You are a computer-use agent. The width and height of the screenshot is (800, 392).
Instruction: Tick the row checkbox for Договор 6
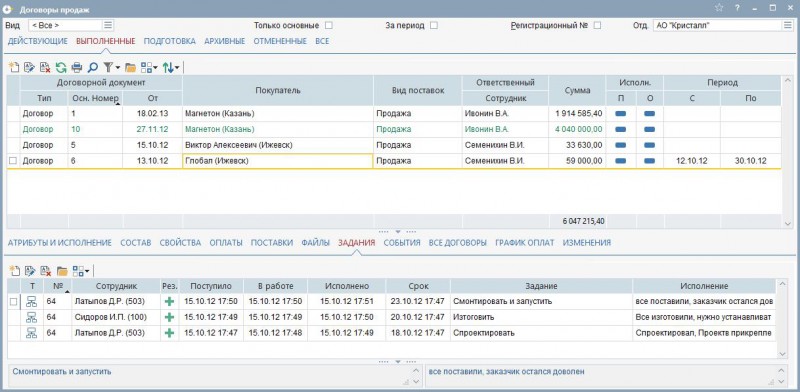(x=13, y=161)
